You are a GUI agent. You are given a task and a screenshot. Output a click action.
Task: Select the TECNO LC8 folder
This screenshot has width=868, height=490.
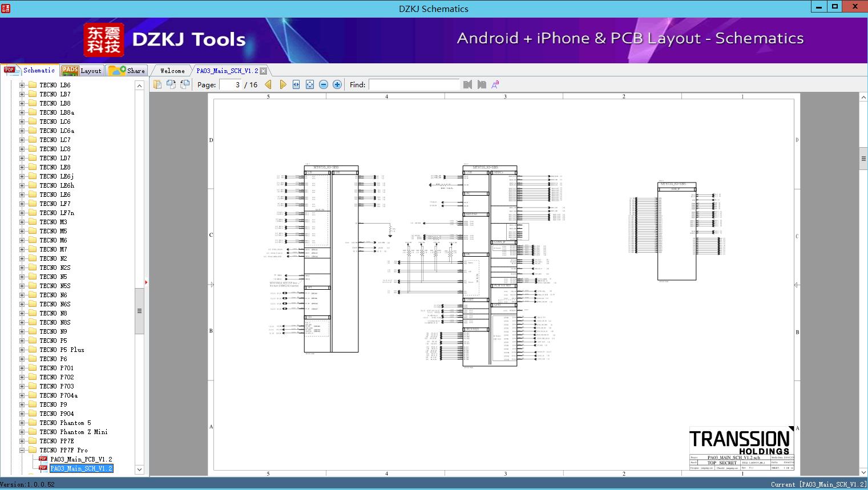tap(55, 149)
